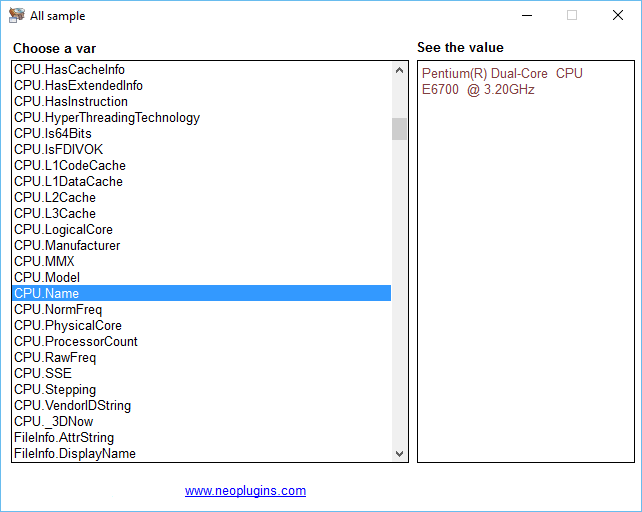The height and width of the screenshot is (512, 642).
Task: Open the www.neoplugins.com link
Action: tap(245, 490)
